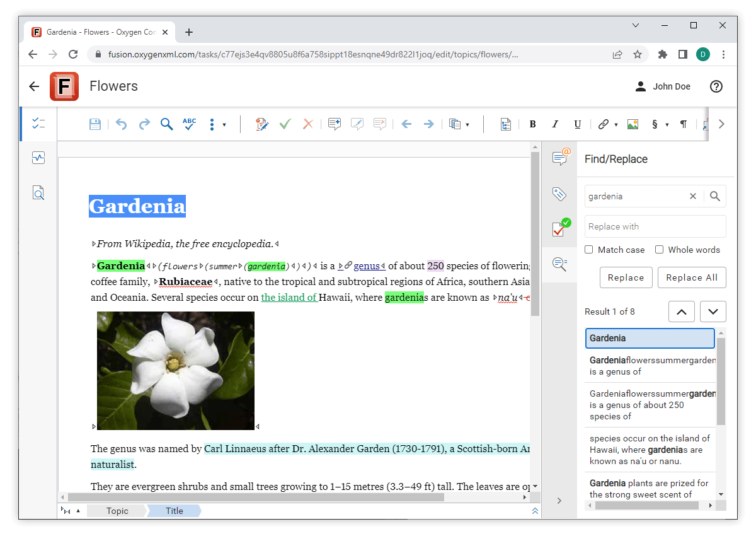The image size is (756, 536).
Task: Expand toolbar overflow chevron
Action: point(722,124)
